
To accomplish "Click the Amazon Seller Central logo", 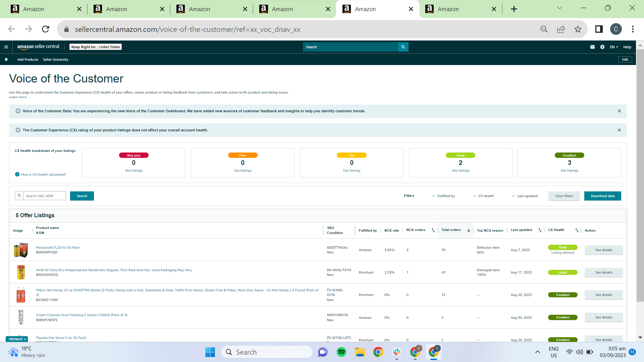I will click(x=38, y=47).
